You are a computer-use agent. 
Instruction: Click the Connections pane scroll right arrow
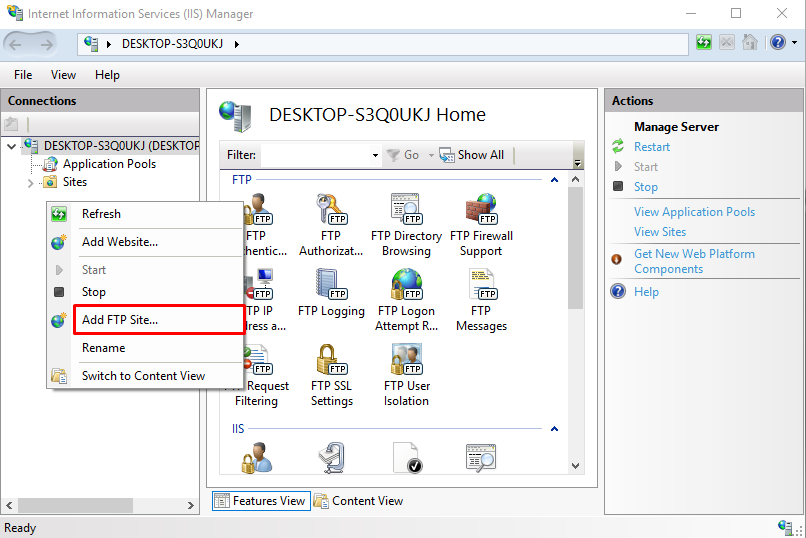pos(191,505)
